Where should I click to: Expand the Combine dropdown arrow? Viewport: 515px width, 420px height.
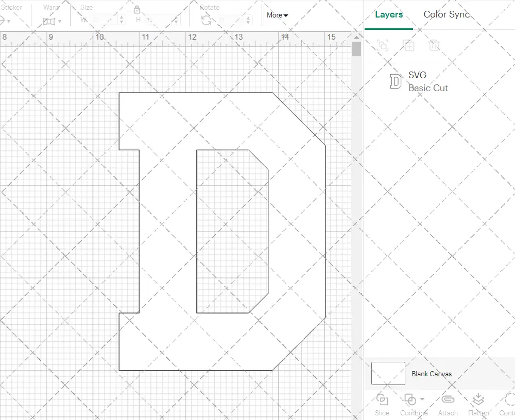pyautogui.click(x=422, y=399)
